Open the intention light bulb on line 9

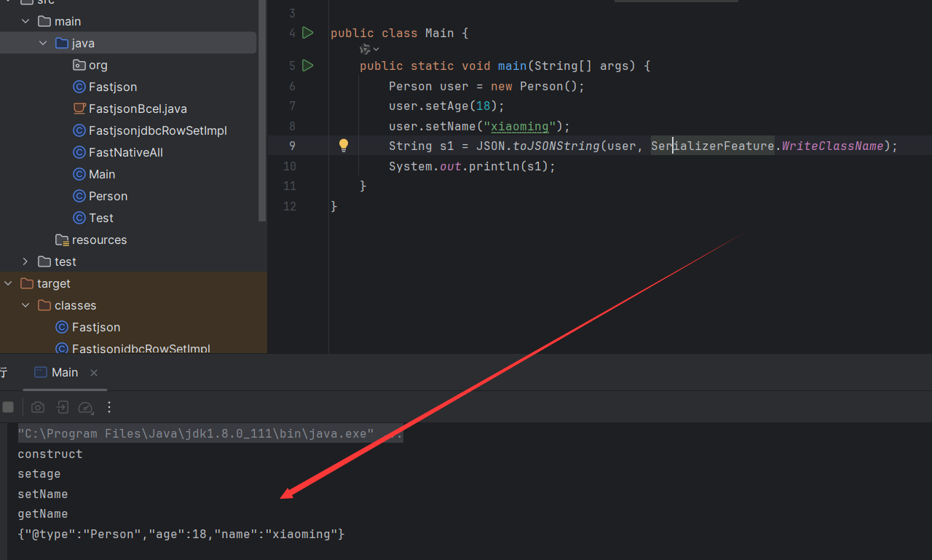(x=344, y=145)
